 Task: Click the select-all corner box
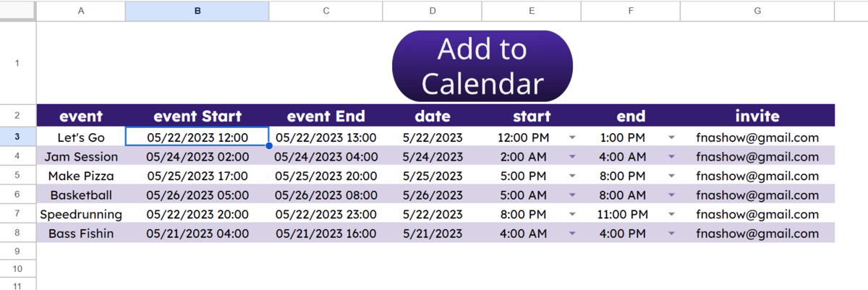click(x=18, y=11)
